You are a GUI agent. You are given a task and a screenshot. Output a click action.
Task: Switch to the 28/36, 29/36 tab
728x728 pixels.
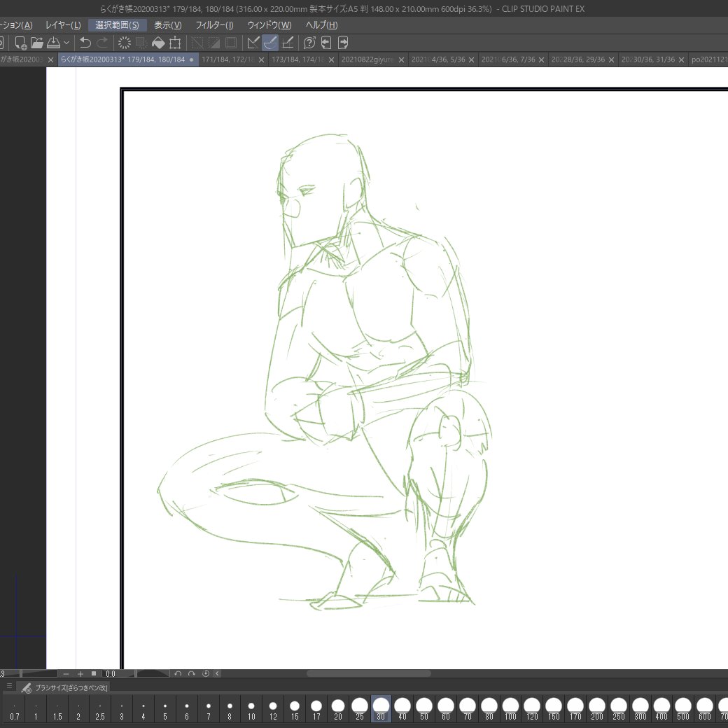coord(578,59)
